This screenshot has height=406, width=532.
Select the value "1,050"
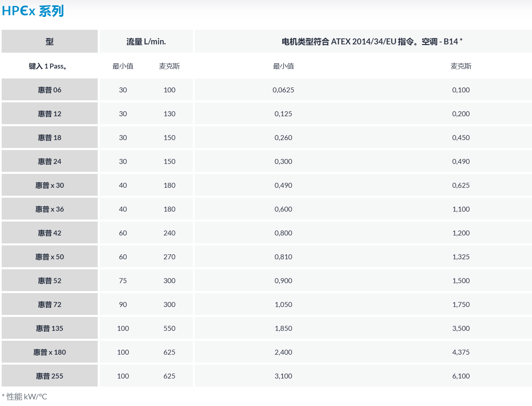(284, 305)
